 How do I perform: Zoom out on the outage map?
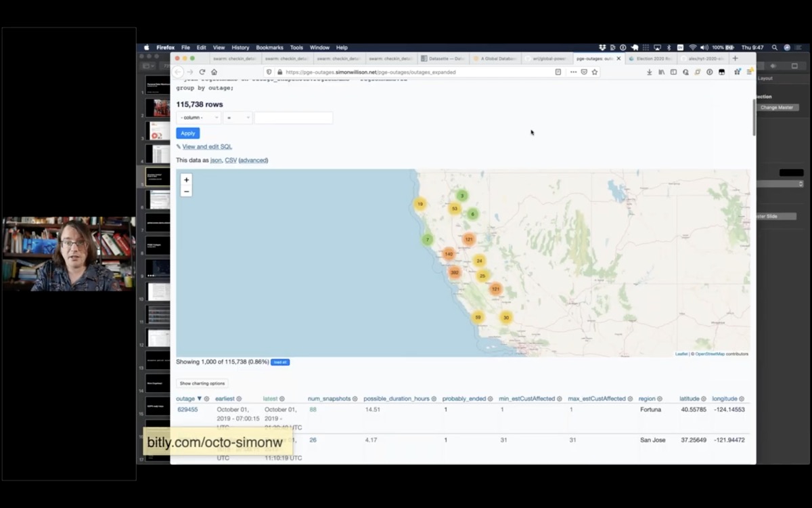tap(186, 191)
